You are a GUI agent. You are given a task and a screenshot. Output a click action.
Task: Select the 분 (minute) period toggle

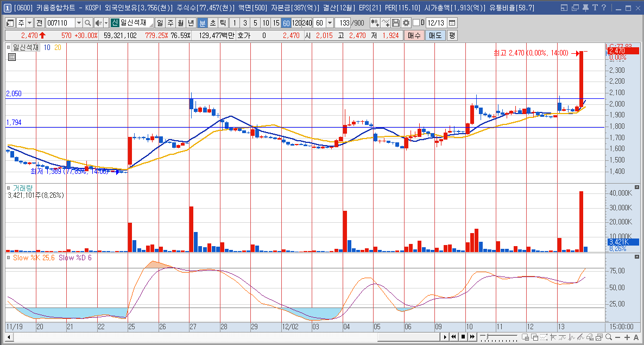click(x=202, y=23)
